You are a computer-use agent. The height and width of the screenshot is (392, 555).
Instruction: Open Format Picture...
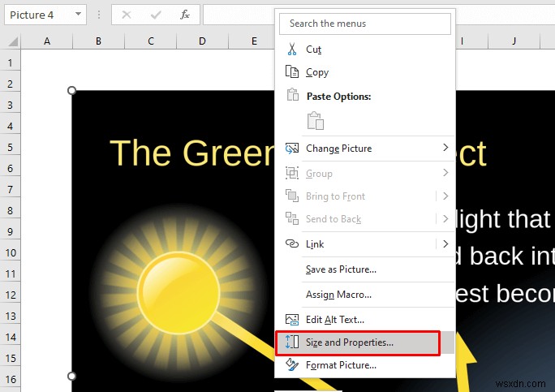click(x=365, y=364)
